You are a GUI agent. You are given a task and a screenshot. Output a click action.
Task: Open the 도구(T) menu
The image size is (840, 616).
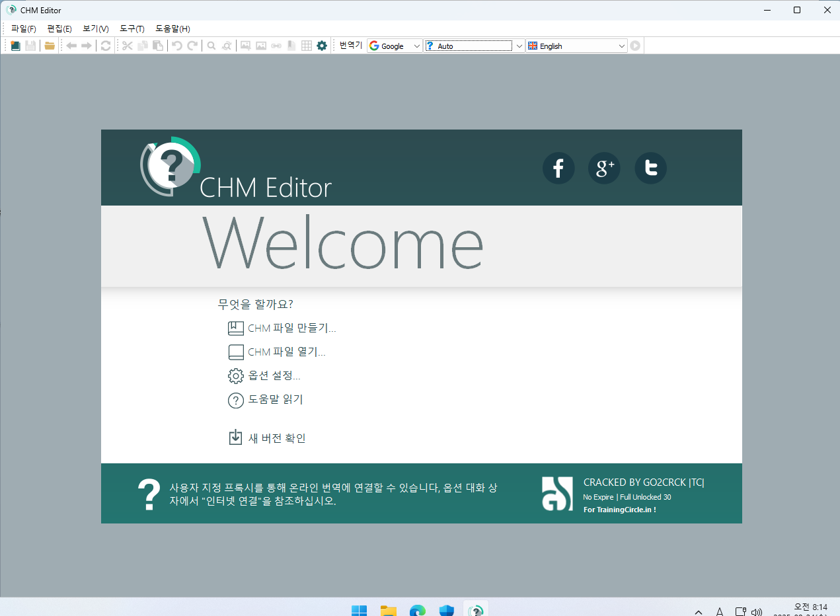click(132, 28)
